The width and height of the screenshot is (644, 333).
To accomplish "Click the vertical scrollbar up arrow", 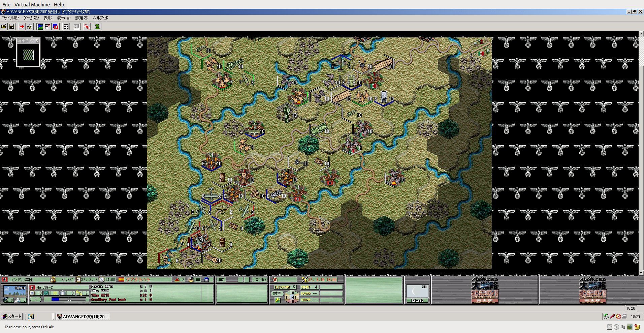I will tap(641, 33).
